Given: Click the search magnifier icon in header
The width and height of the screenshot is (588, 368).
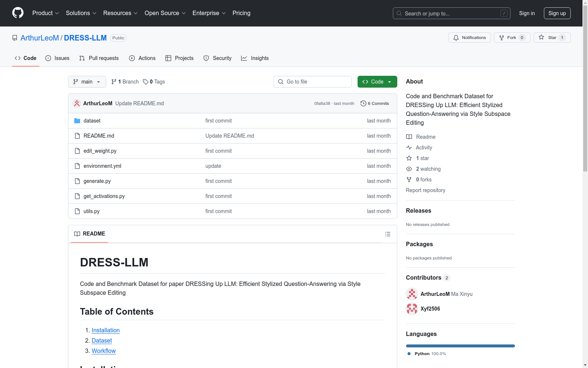Looking at the screenshot, I should [x=399, y=13].
